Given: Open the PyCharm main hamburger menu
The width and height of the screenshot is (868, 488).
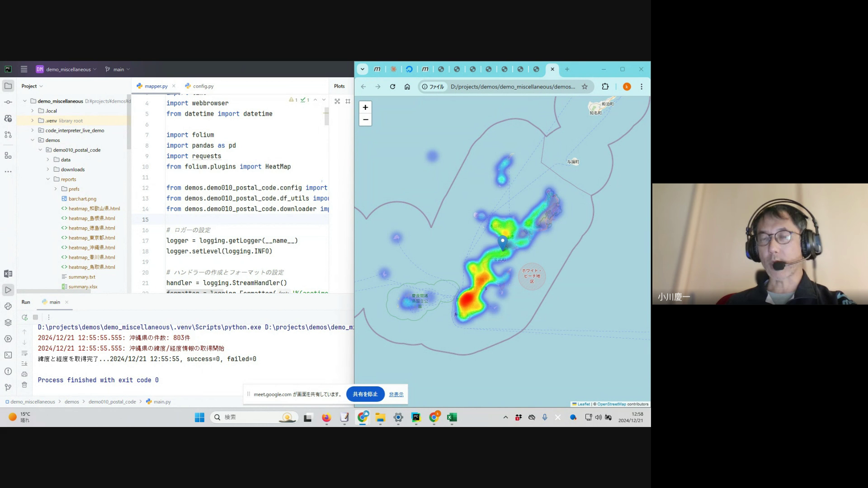Looking at the screenshot, I should 24,69.
